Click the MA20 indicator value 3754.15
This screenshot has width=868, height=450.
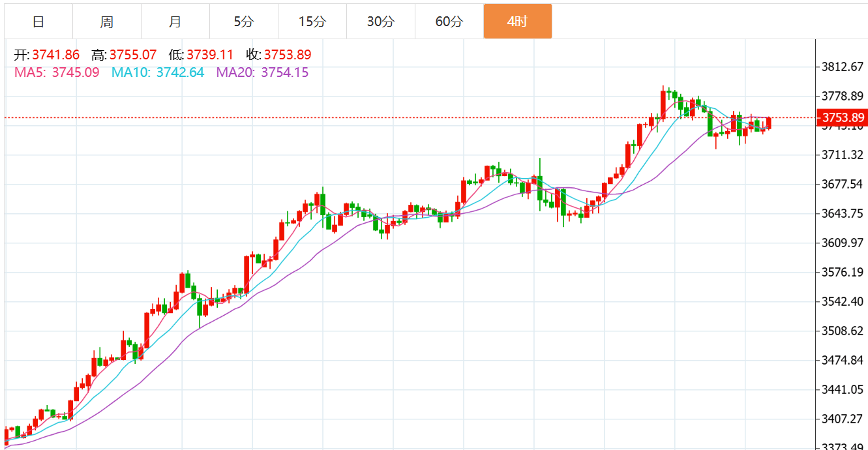(x=284, y=72)
